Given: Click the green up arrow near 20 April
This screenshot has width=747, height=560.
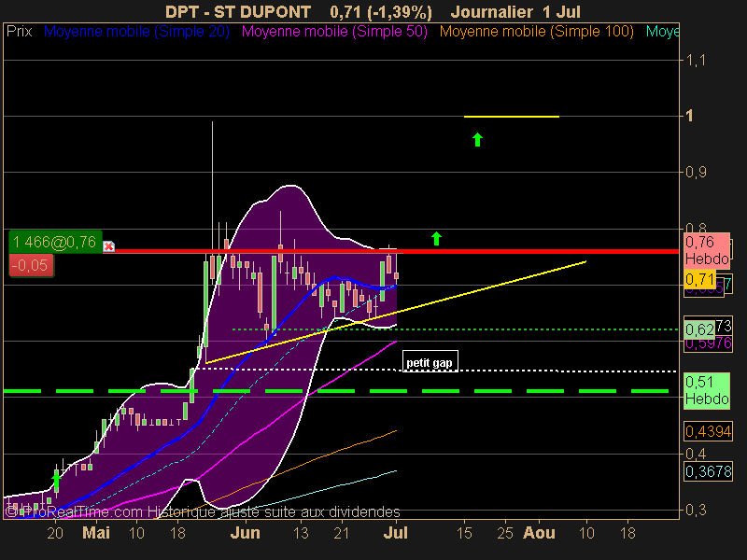Looking at the screenshot, I should click(x=56, y=480).
